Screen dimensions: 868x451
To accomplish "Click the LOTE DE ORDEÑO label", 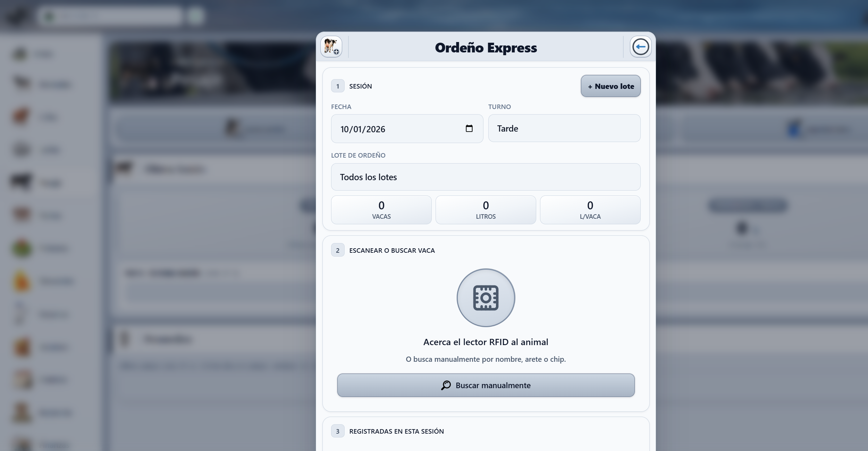I will click(358, 155).
